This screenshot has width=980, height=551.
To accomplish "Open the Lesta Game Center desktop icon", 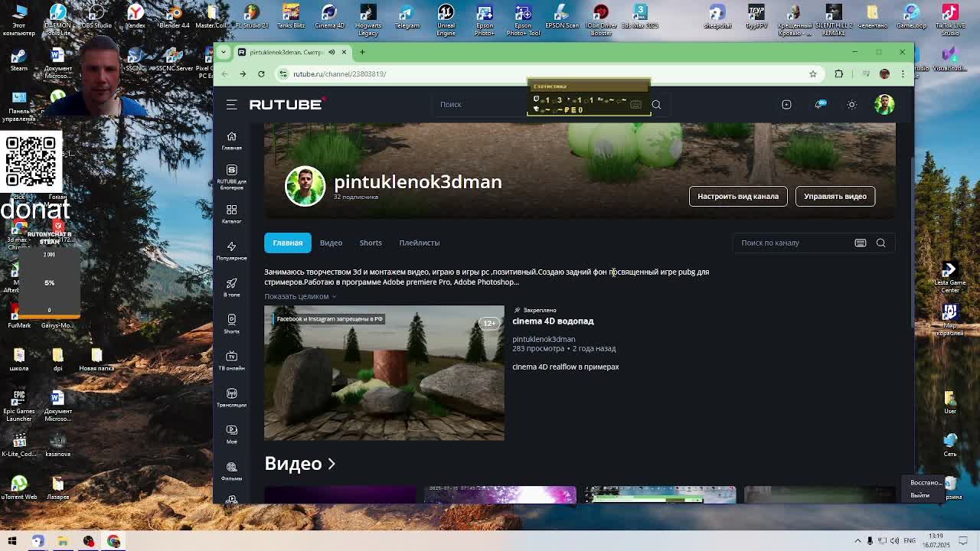I will [950, 277].
